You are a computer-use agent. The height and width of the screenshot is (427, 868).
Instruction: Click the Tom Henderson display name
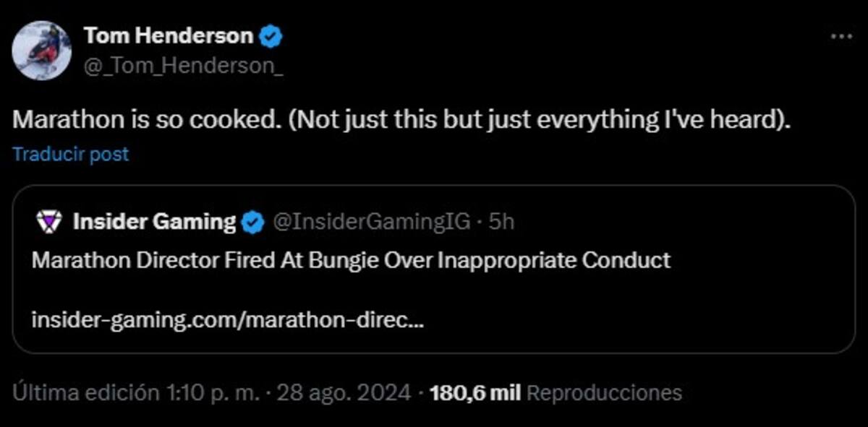[169, 35]
